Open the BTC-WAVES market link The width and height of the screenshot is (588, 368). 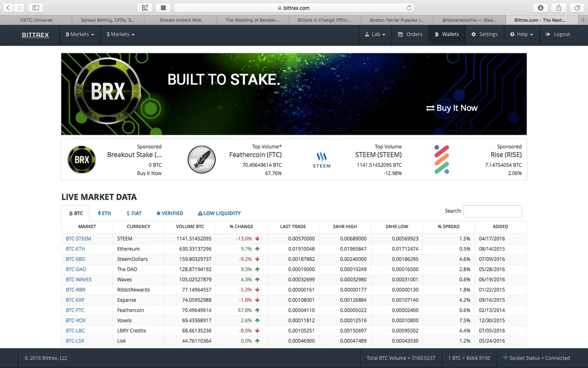(x=79, y=280)
